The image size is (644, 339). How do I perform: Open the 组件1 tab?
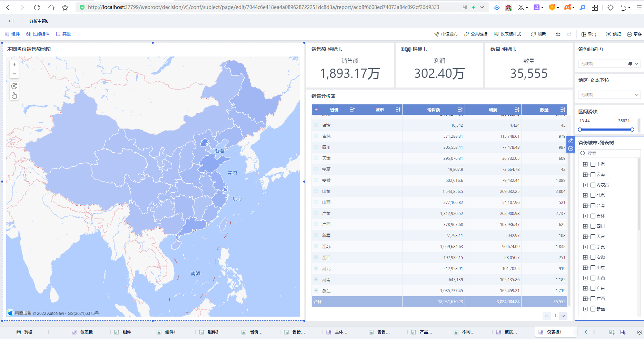tap(167, 332)
